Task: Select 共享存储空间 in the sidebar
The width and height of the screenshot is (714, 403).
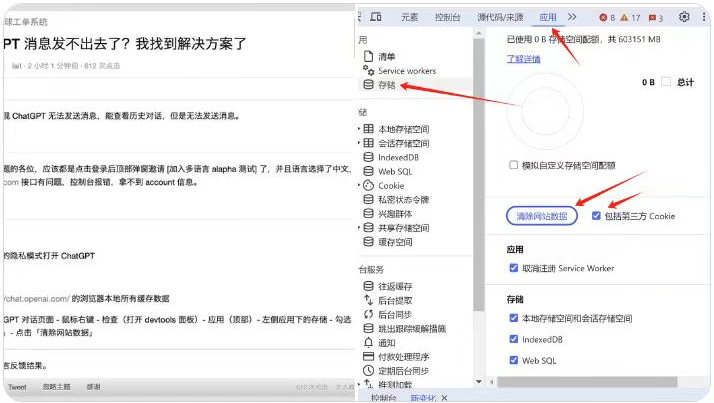Action: [403, 228]
